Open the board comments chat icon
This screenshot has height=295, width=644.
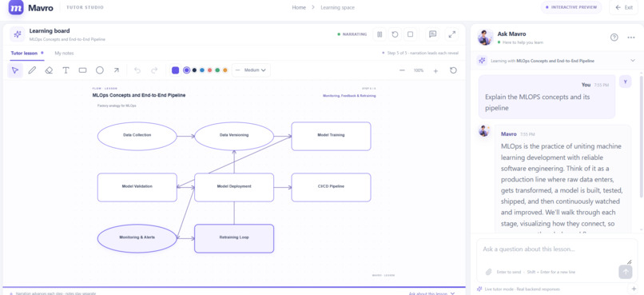coord(432,34)
